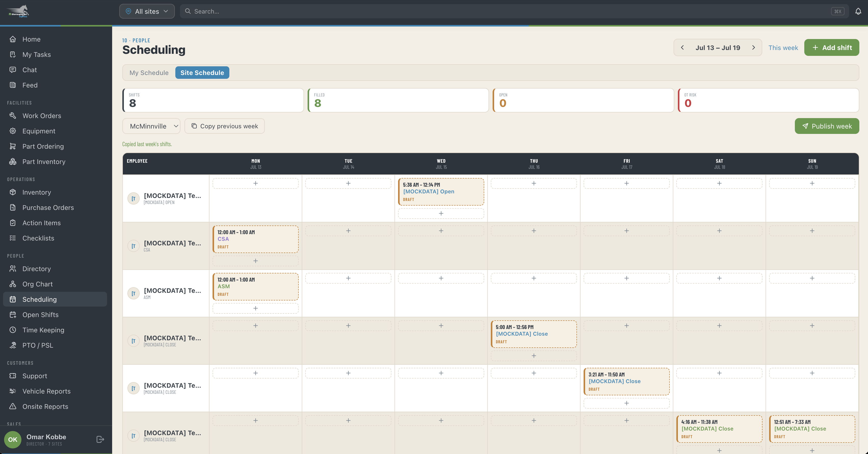Open Part Ordering cart icon
This screenshot has height=454, width=868.
(13, 146)
